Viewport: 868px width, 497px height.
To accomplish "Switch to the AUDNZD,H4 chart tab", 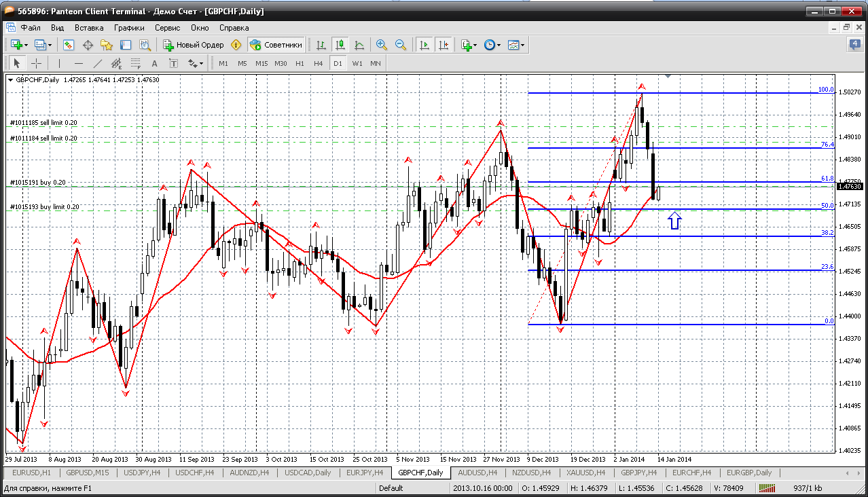I will 251,473.
